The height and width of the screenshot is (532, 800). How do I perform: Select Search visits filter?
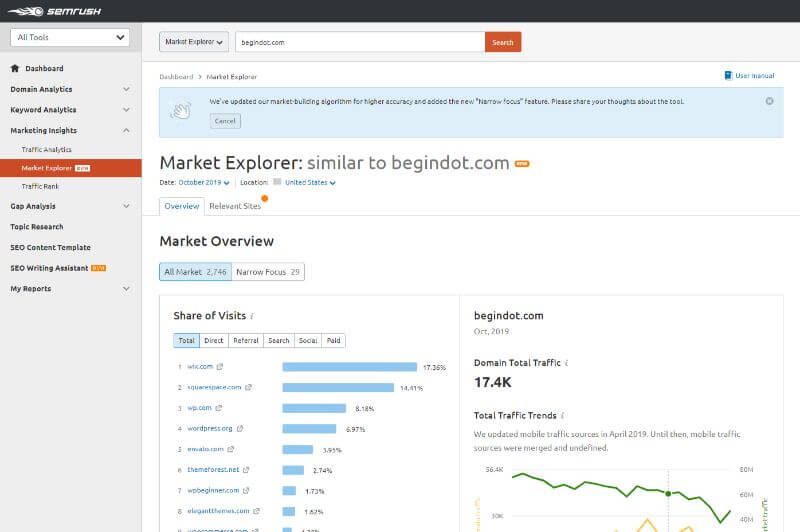click(x=279, y=341)
